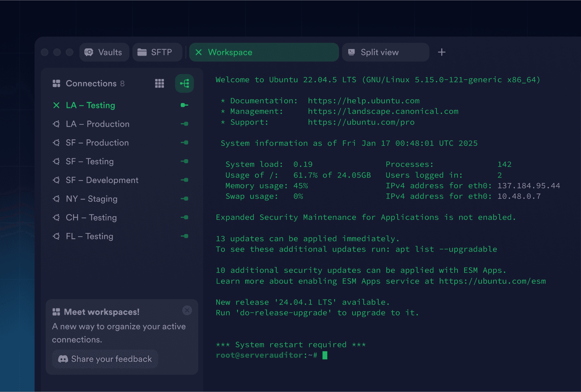The height and width of the screenshot is (392, 581).
Task: Click IP address 137.184.95.44
Action: point(529,186)
